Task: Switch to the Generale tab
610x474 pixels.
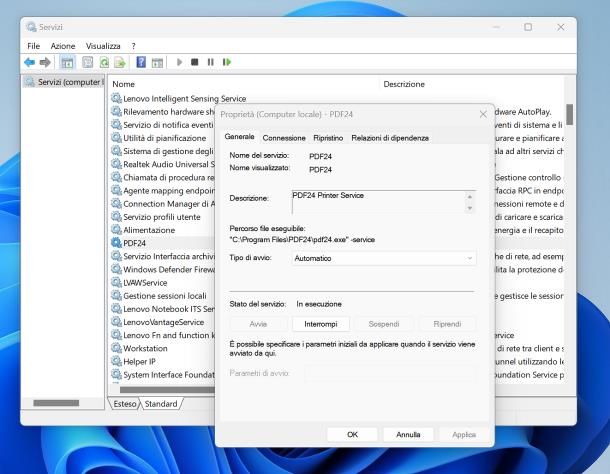Action: 239,137
